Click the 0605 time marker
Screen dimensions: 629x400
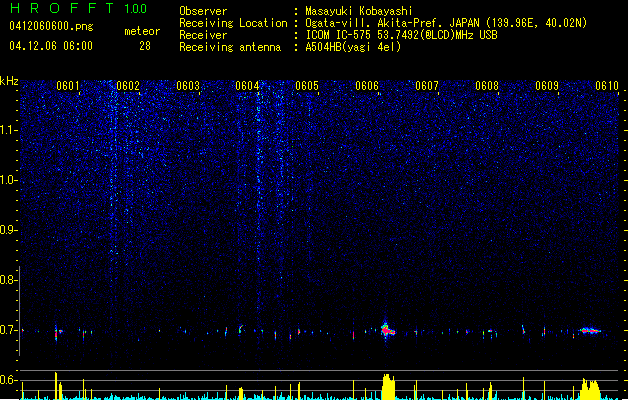pyautogui.click(x=307, y=86)
